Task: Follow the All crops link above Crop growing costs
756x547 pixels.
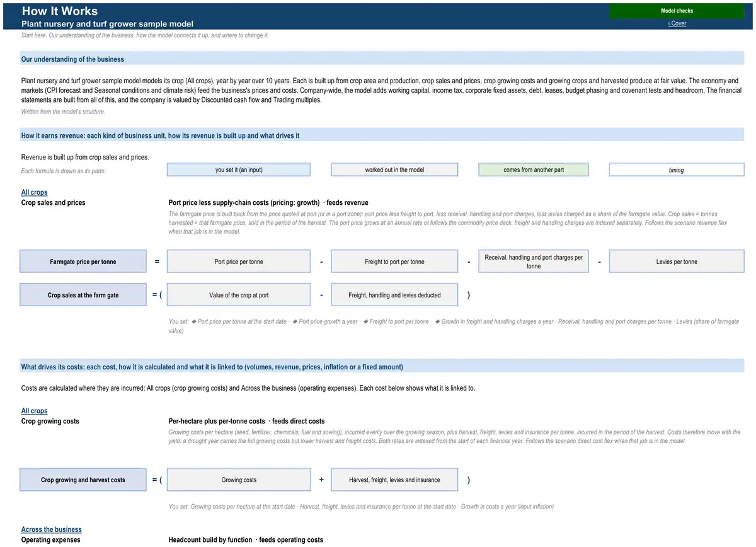Action: [x=35, y=411]
